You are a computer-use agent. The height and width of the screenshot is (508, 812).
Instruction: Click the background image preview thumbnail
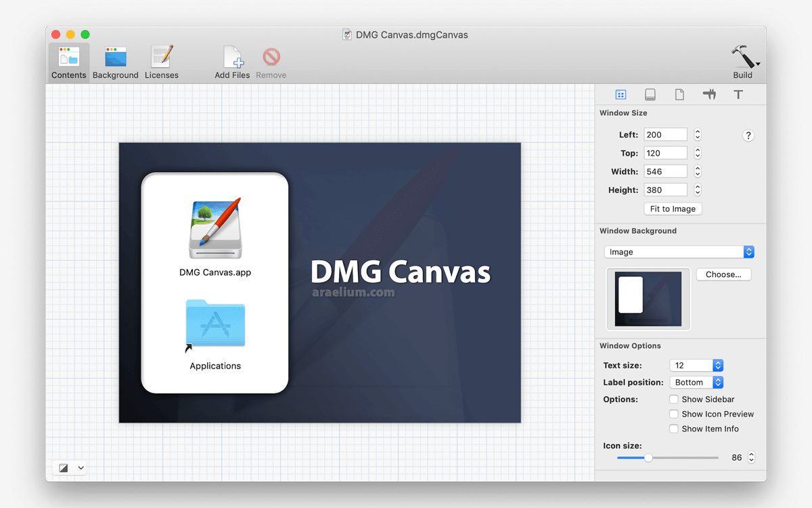[x=648, y=299]
